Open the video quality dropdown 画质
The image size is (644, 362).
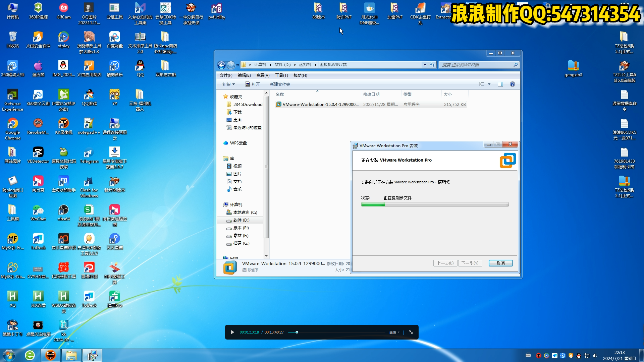click(394, 332)
